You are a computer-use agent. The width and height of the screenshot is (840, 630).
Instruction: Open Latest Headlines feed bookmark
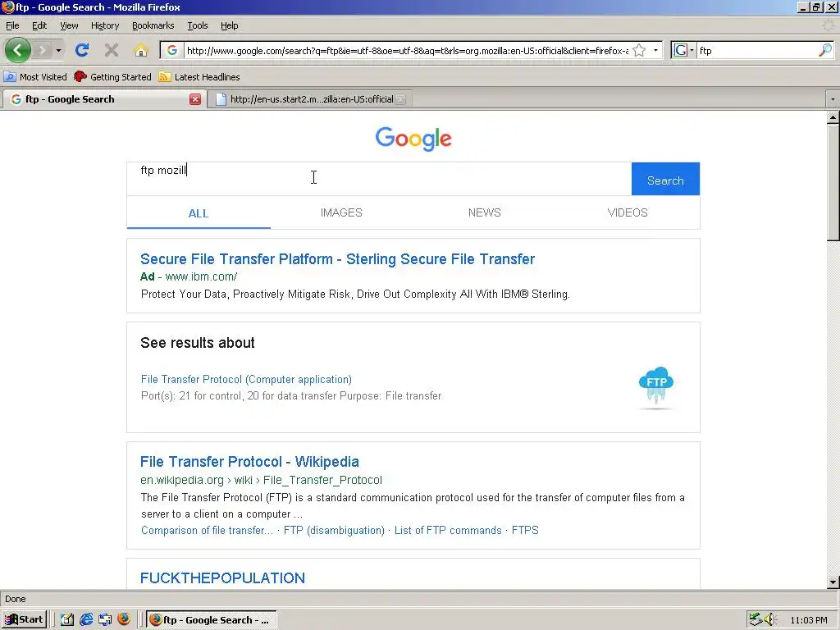click(x=199, y=77)
